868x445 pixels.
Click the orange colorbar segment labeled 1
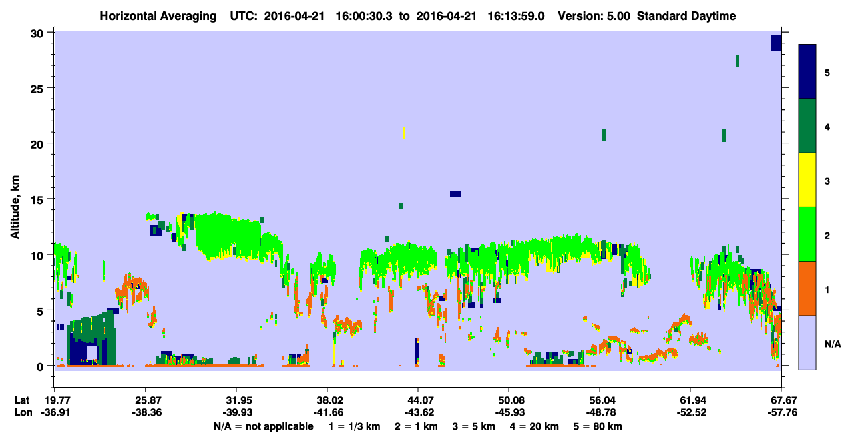(x=807, y=288)
